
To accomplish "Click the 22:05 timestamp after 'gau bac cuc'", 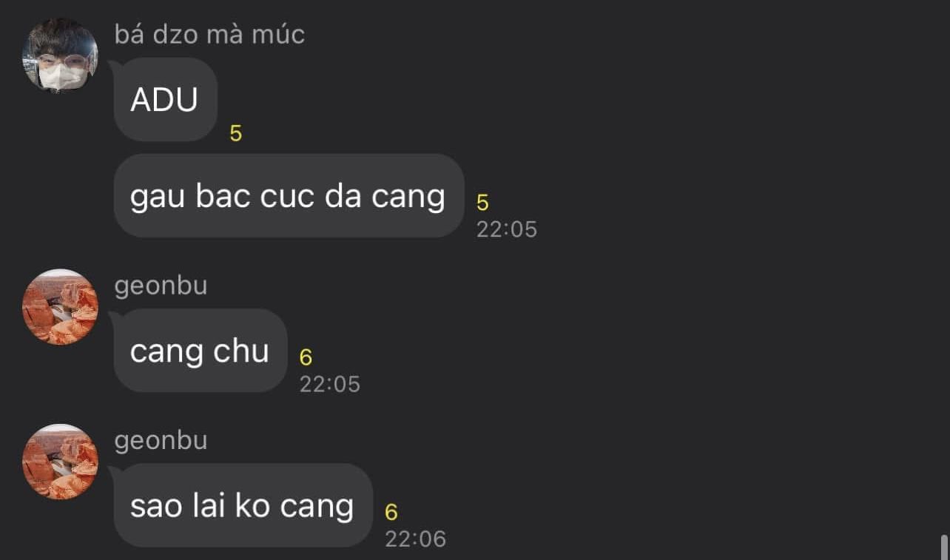I will (507, 229).
